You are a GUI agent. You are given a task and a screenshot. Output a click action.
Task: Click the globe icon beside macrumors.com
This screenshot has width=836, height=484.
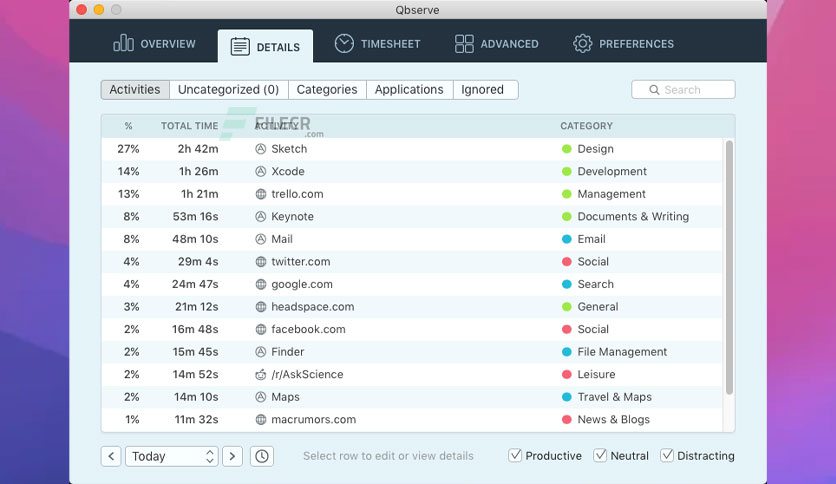click(x=260, y=420)
